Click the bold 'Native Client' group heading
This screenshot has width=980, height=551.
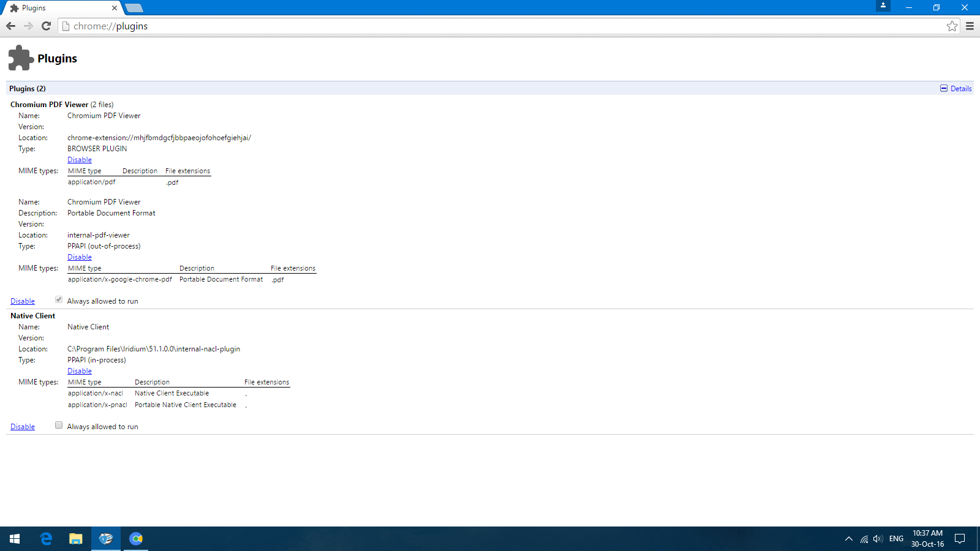(x=33, y=316)
